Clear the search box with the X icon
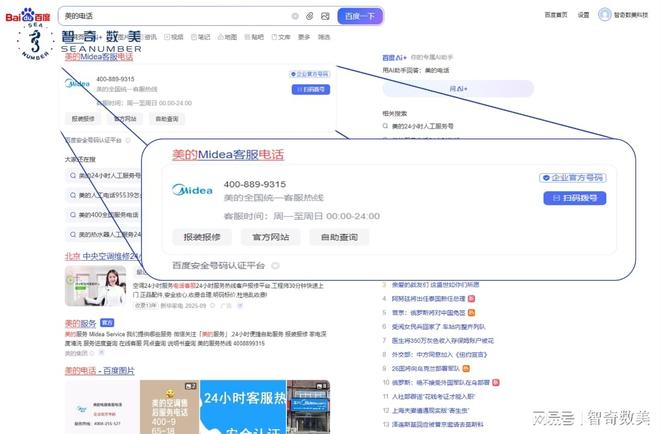660x434 pixels. (295, 16)
